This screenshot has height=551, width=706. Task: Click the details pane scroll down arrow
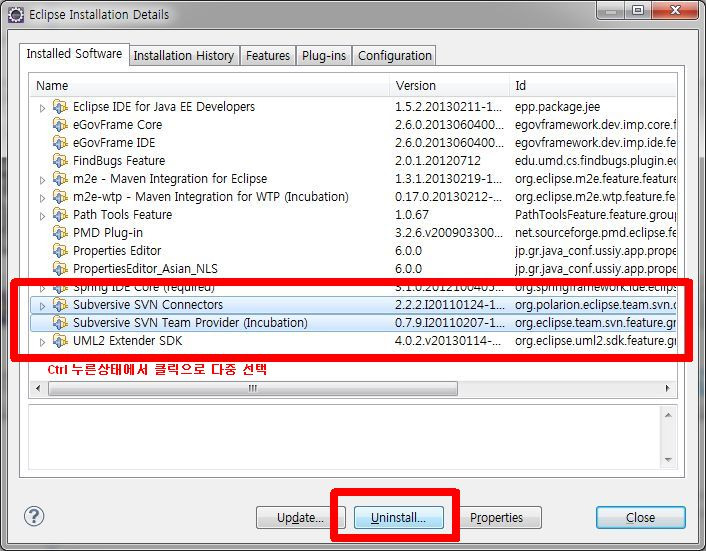[668, 460]
